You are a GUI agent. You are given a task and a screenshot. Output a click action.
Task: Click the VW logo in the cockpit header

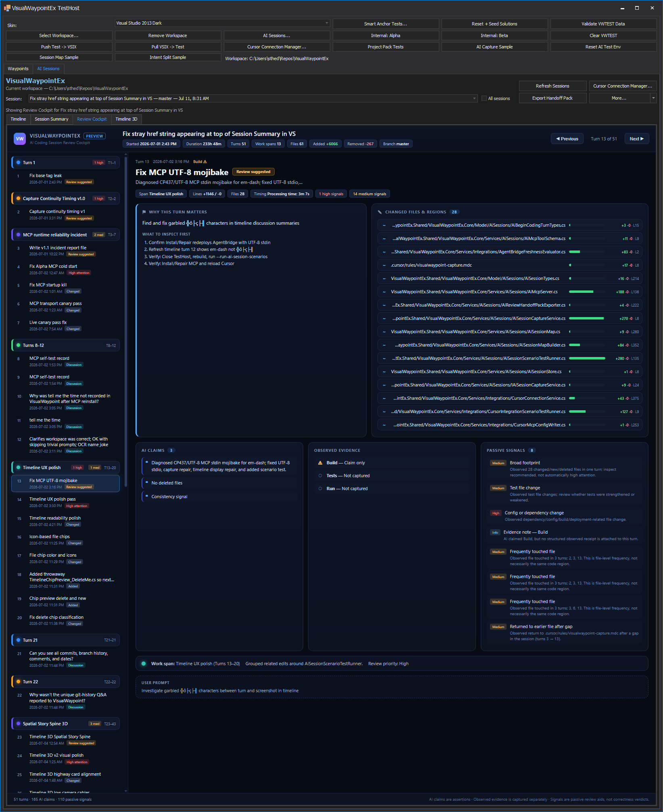point(20,139)
